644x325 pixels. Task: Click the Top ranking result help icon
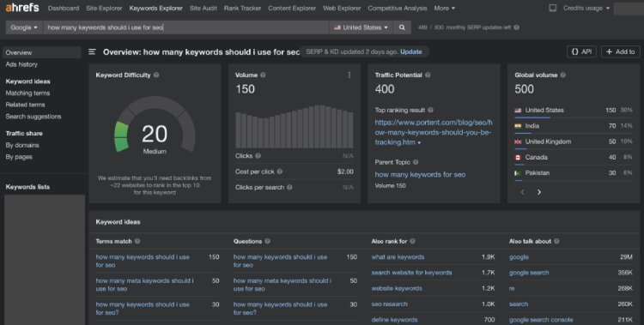click(x=430, y=110)
